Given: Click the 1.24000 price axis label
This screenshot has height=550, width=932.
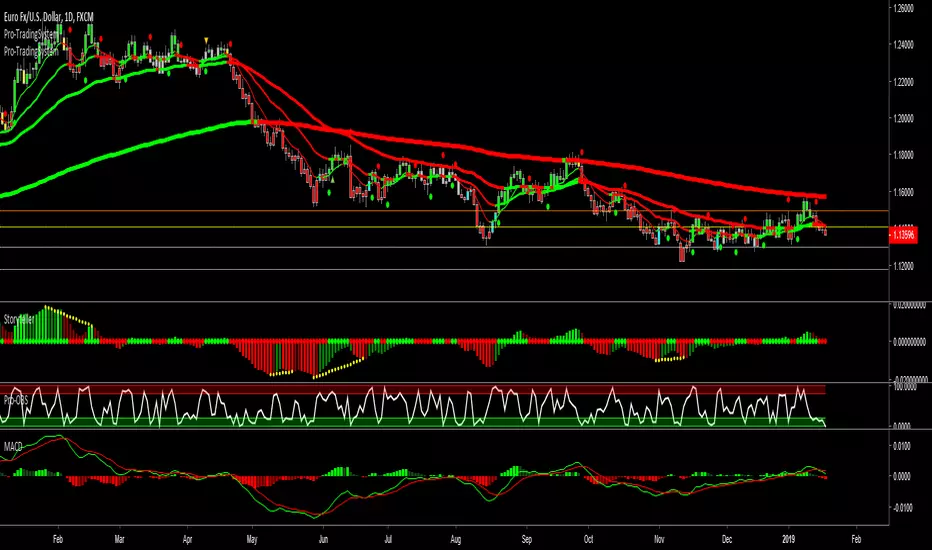Looking at the screenshot, I should (903, 45).
